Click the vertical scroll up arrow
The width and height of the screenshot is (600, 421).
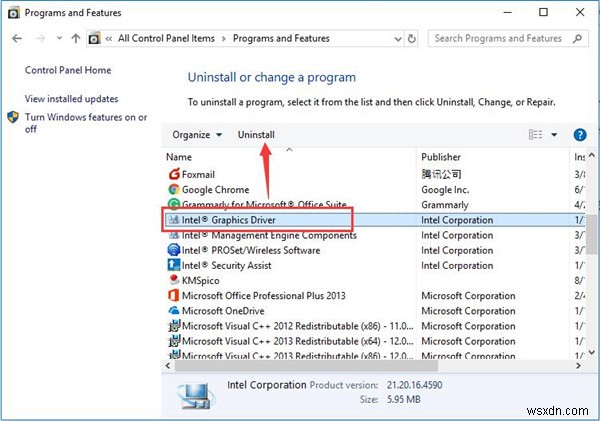click(x=592, y=155)
